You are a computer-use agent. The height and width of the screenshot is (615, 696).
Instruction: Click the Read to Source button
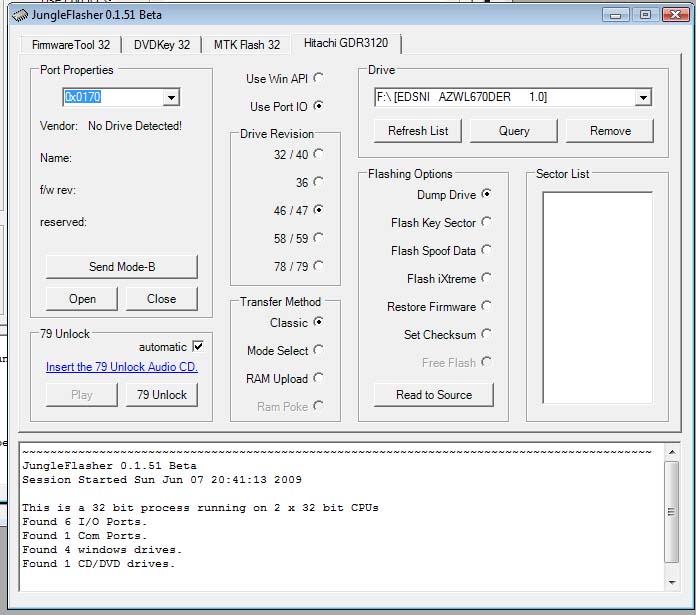(434, 395)
